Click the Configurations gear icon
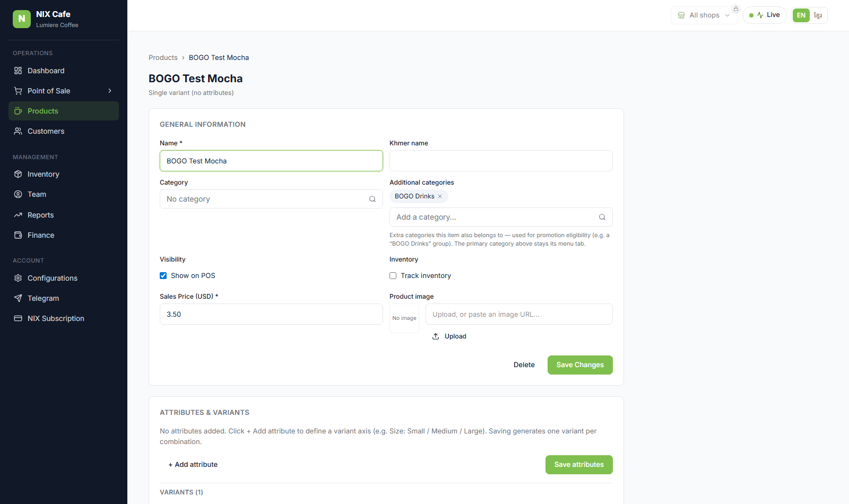Viewport: 849px width, 504px height. coord(18,278)
